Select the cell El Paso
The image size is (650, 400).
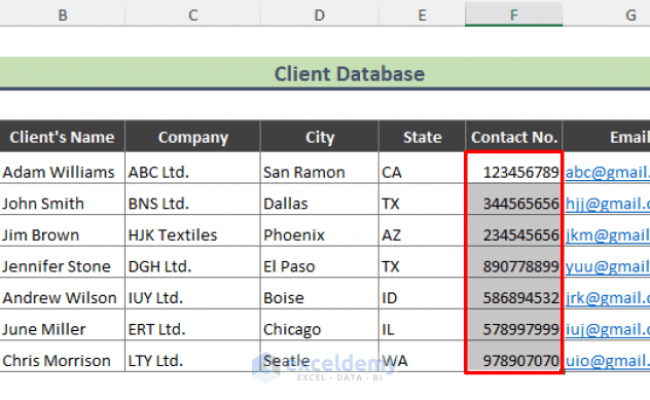coord(319,262)
